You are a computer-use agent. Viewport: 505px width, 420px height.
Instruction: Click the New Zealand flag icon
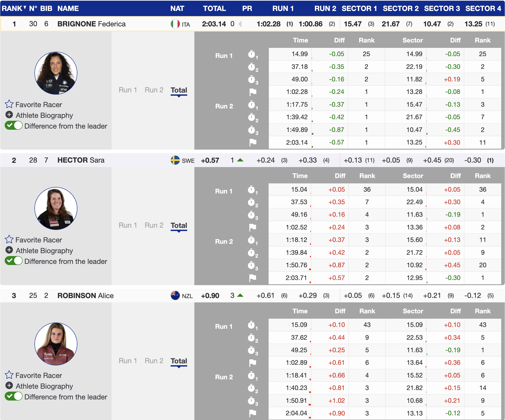[x=175, y=295]
